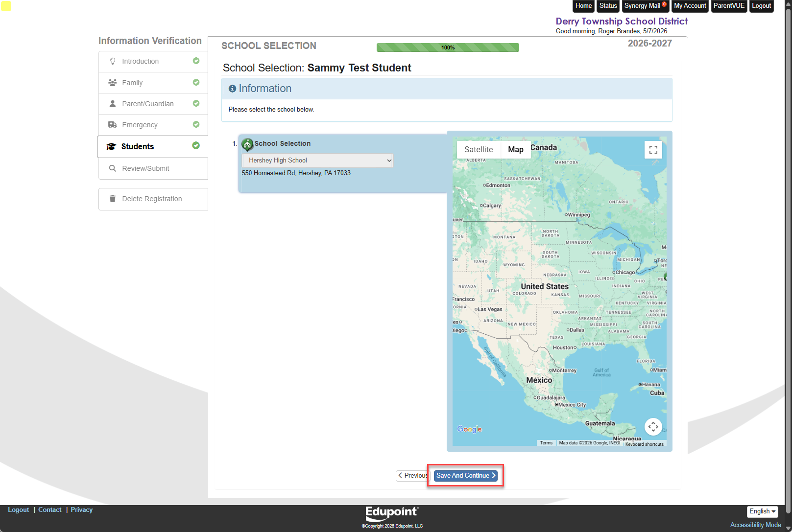Enable Accessibility Mode
792x532 pixels.
[x=756, y=525]
